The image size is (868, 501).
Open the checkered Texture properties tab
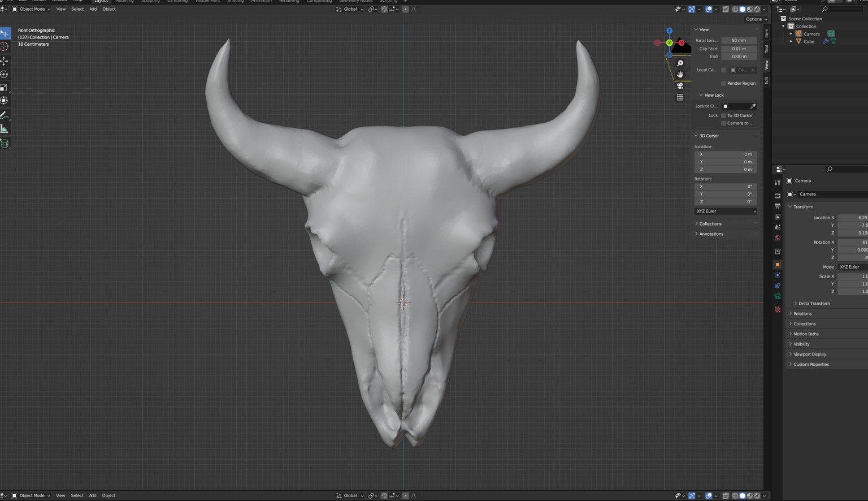click(x=778, y=309)
